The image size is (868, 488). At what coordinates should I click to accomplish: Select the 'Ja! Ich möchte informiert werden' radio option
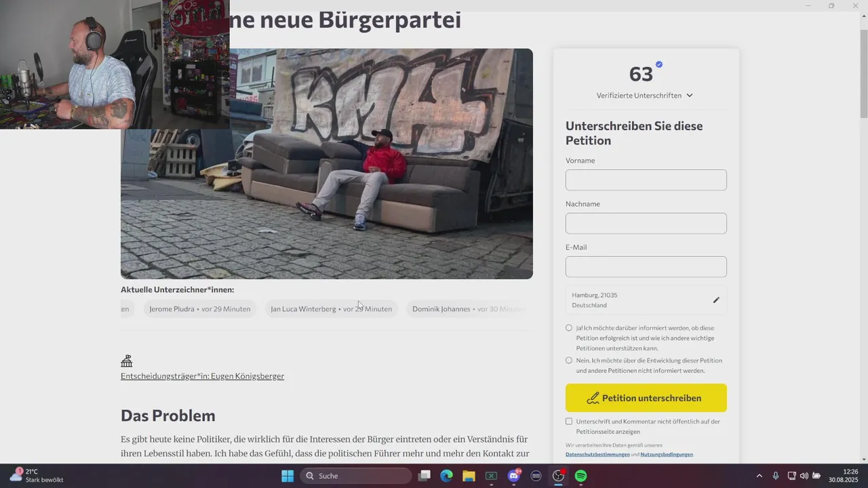point(569,328)
